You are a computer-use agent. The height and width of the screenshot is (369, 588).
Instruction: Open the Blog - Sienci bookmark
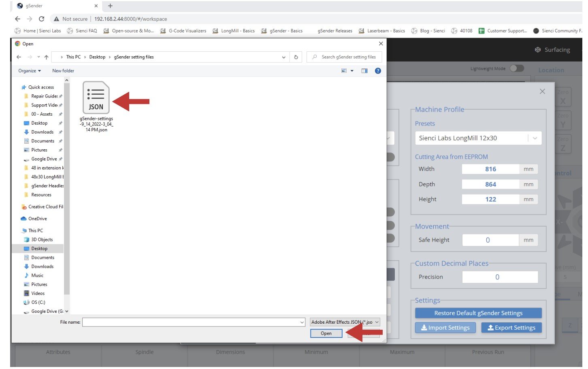(428, 31)
